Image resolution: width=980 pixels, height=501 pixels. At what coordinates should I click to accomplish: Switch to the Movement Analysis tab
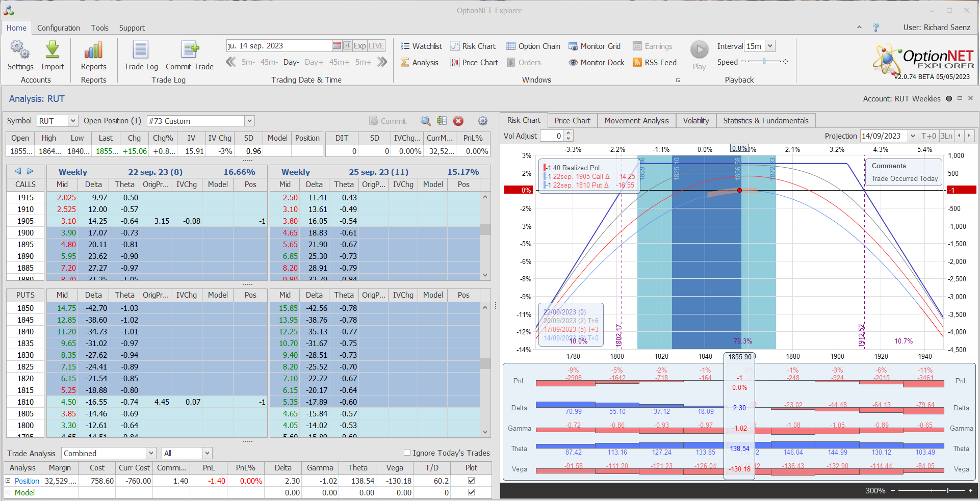pos(636,121)
